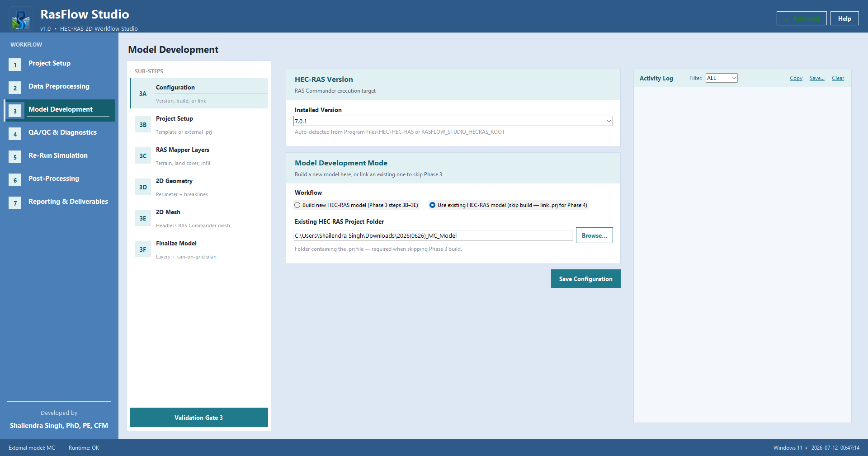The image size is (868, 456).
Task: Click the 3F Finalize Model badge
Action: click(143, 249)
